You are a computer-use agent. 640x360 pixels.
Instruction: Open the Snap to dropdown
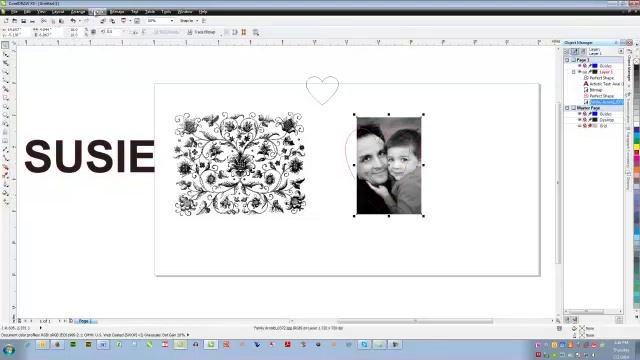tap(189, 21)
